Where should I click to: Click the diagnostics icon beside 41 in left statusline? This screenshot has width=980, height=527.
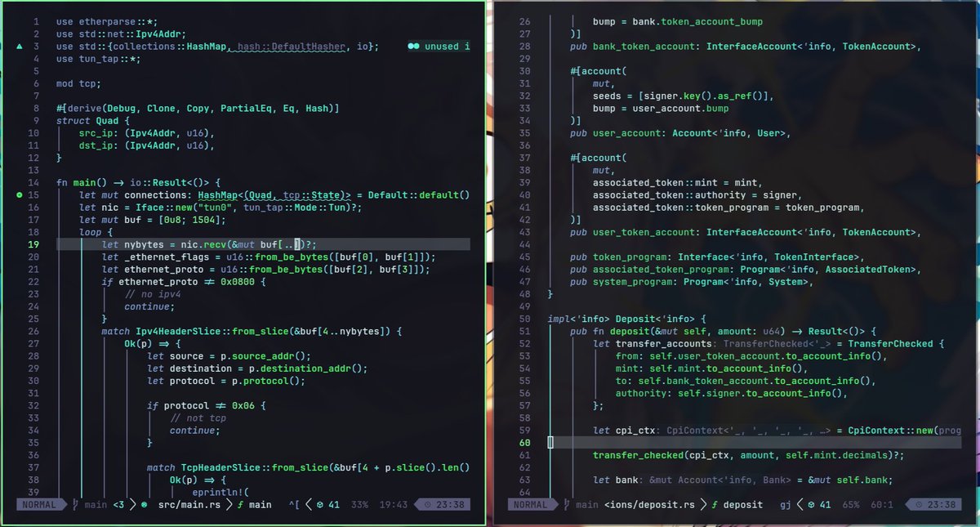pos(319,505)
